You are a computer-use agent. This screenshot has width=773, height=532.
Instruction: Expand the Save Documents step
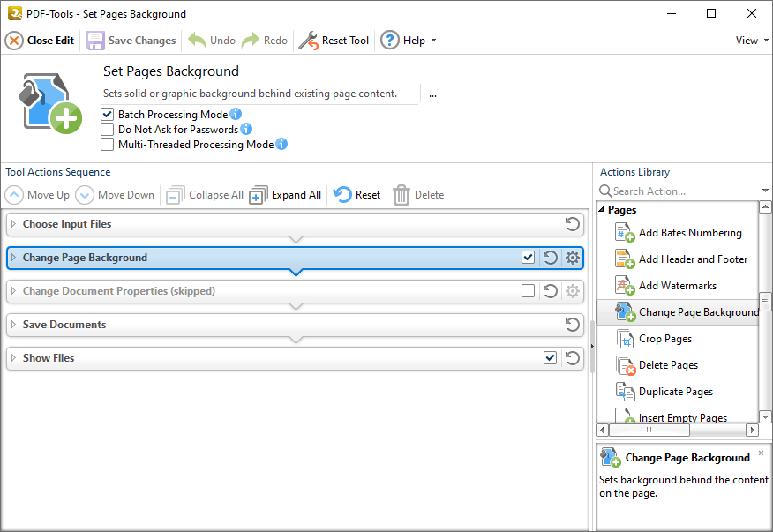[x=13, y=325]
